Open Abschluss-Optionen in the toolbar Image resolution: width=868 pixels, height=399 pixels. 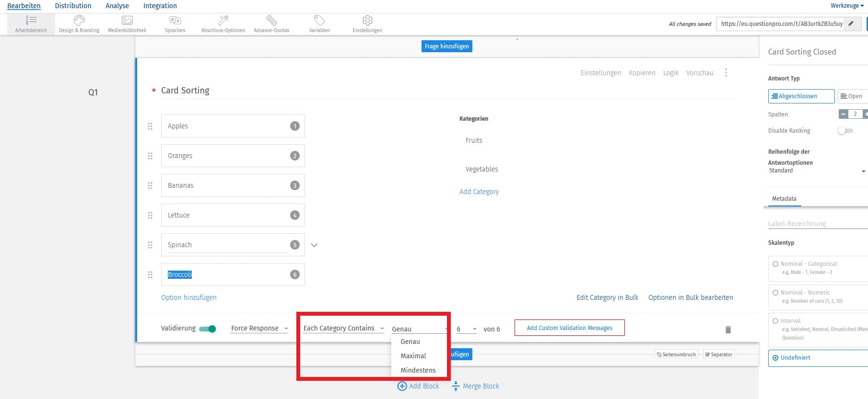coord(223,21)
